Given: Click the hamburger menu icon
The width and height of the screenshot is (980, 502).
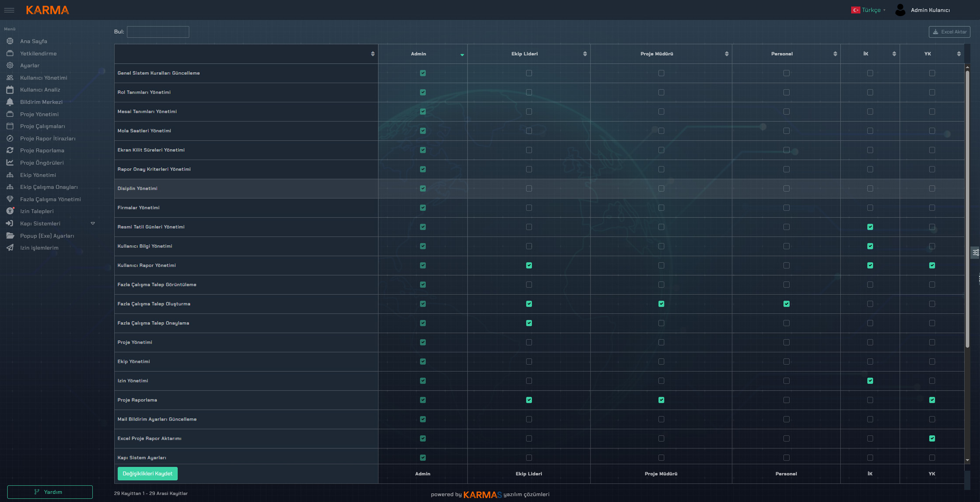Looking at the screenshot, I should pyautogui.click(x=9, y=10).
